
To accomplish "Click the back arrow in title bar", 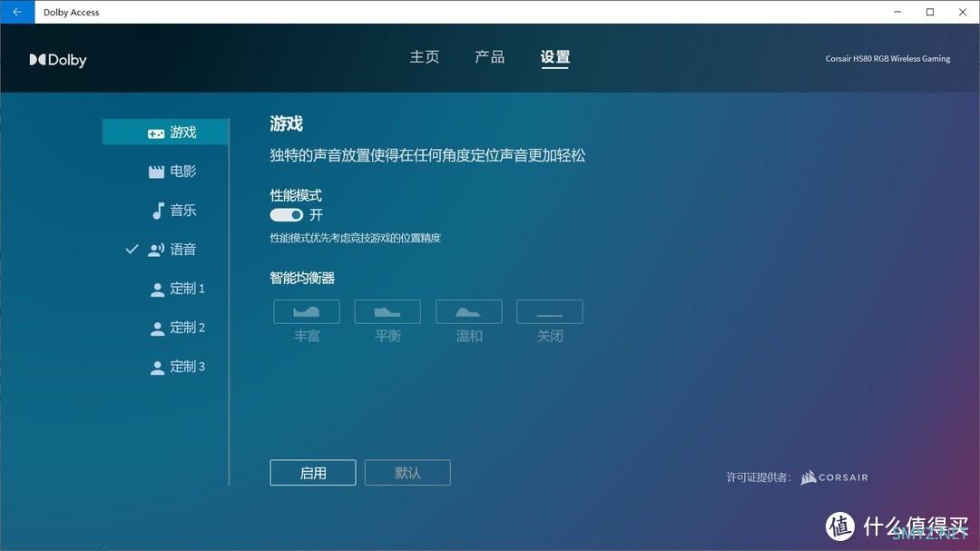I will click(x=17, y=12).
